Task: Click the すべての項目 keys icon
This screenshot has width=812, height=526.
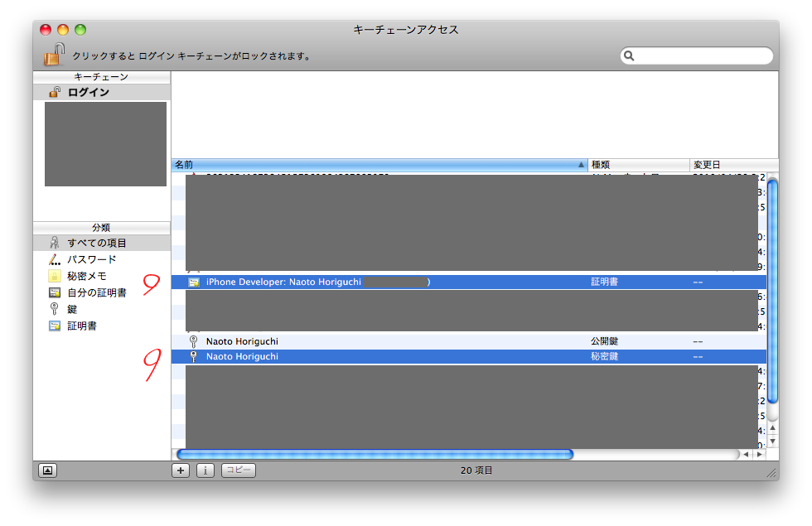Action: 55,243
